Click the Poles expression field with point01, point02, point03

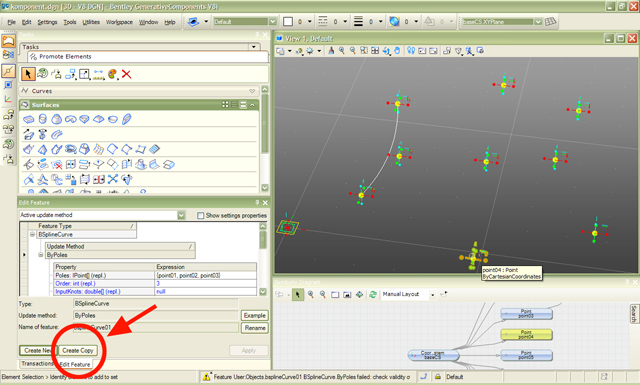pos(206,275)
